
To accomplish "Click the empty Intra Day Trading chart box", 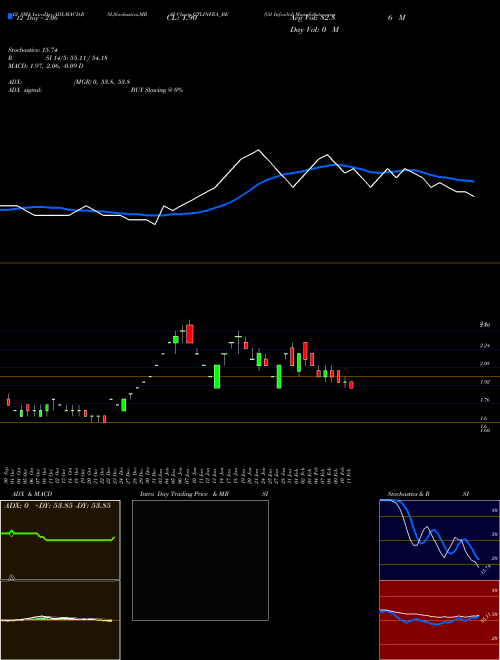I will tap(200, 560).
